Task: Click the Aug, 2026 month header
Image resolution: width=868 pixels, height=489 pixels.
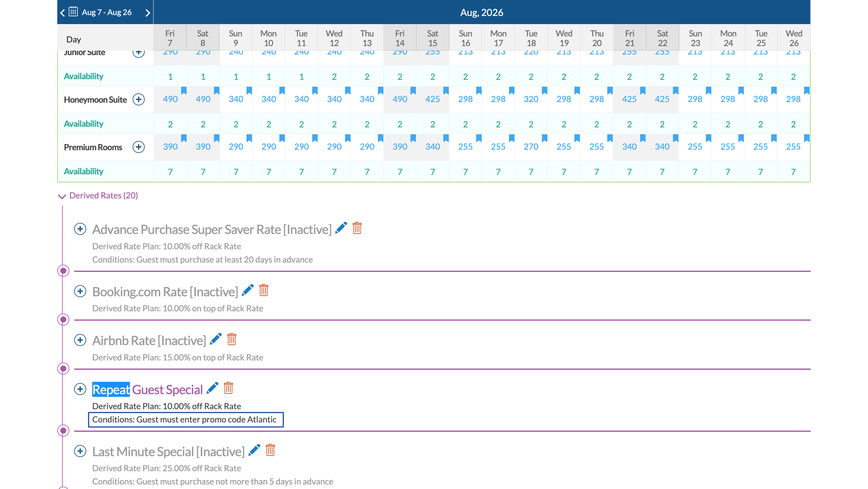Action: 482,12
